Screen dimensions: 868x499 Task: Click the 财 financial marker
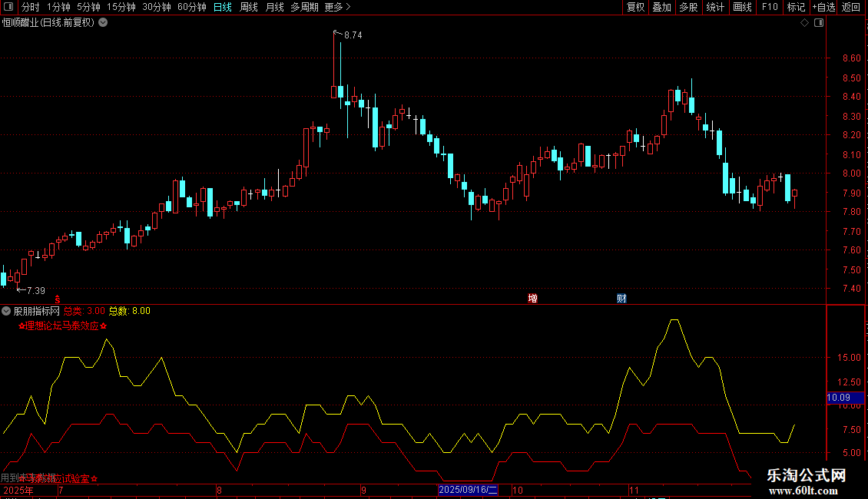pyautogui.click(x=621, y=298)
